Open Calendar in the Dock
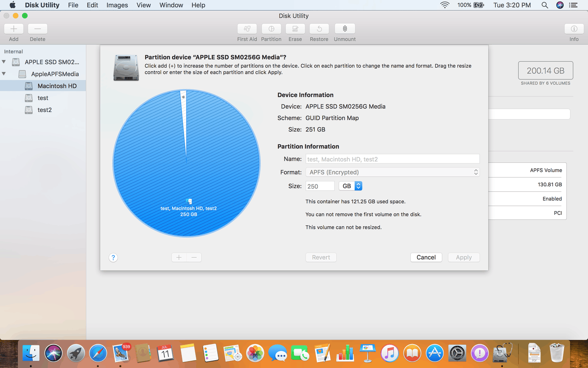Screen dimensions: 588x368 (165, 353)
